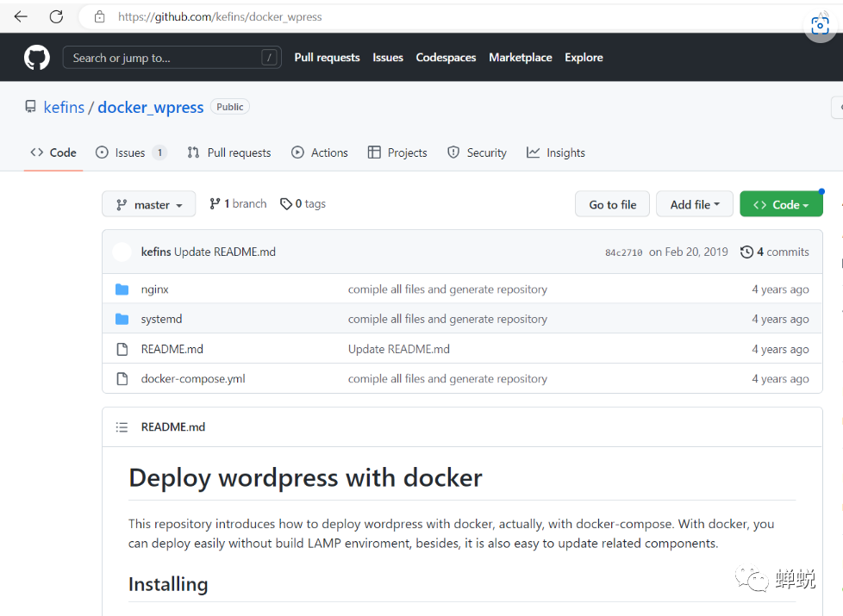Expand the green Code dropdown
Viewport: 843px width, 616px height.
(780, 205)
